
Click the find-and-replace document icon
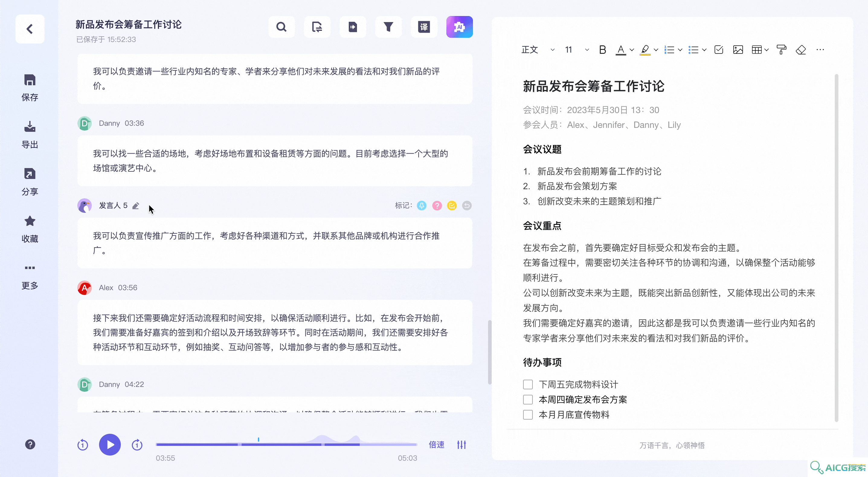pyautogui.click(x=317, y=27)
